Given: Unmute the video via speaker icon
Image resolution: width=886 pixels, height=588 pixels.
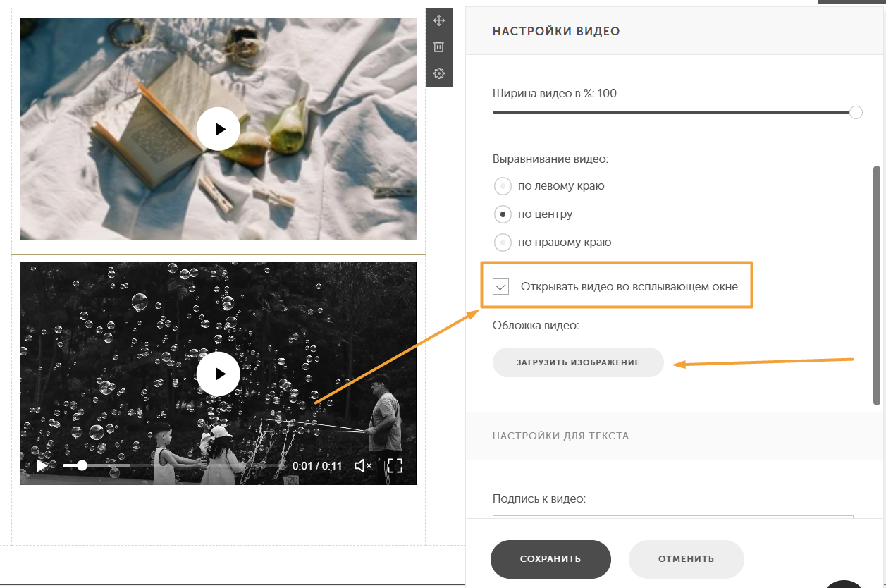Looking at the screenshot, I should 363,465.
